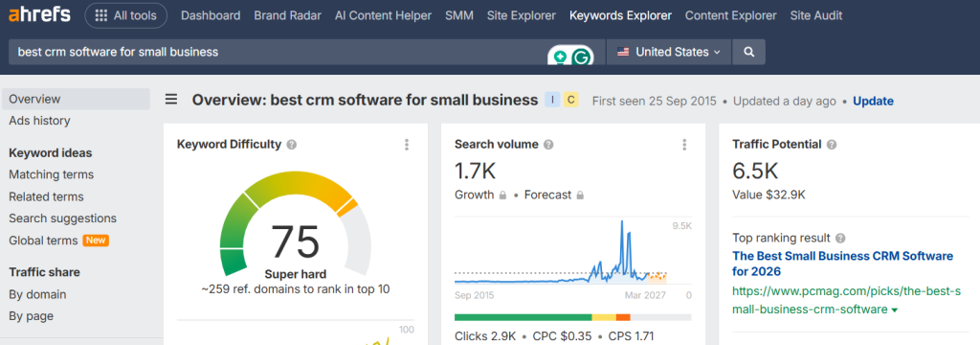980x345 pixels.
Task: Select Keywords Explorer in the nav
Action: point(620,15)
